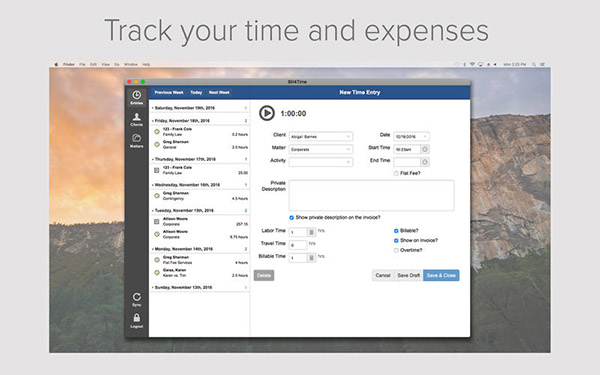Uncheck the Billable checkbox

[396, 231]
